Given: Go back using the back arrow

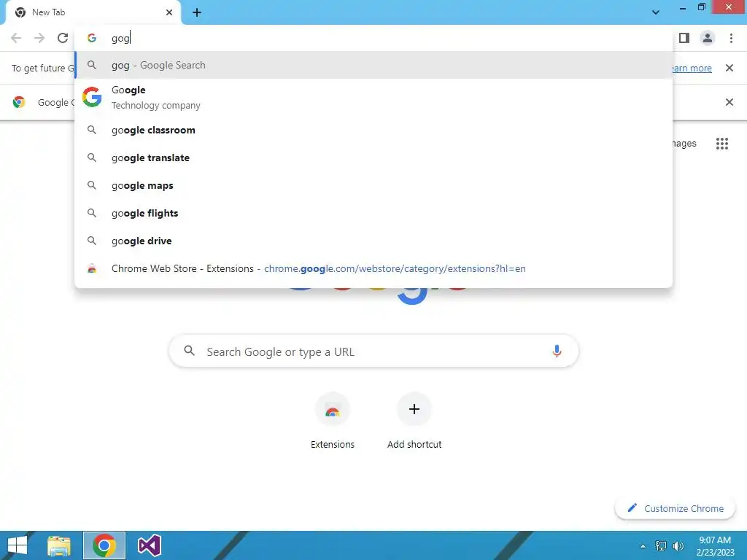Looking at the screenshot, I should point(16,38).
